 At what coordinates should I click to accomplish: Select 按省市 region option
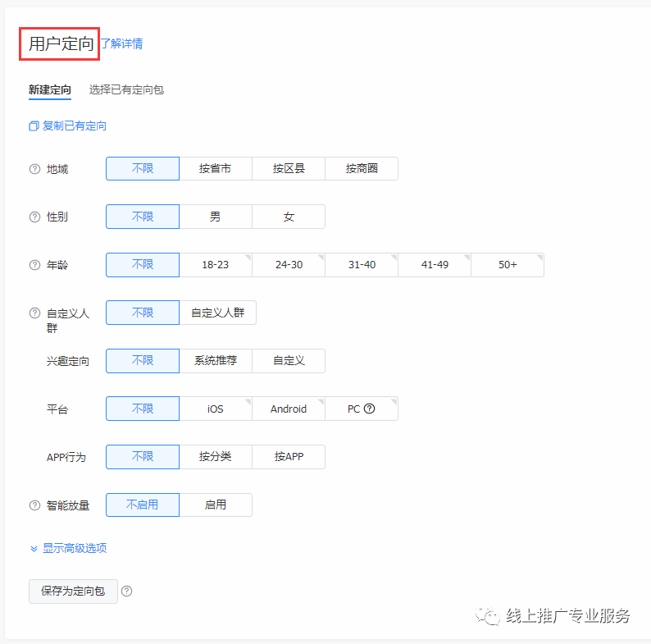click(216, 169)
